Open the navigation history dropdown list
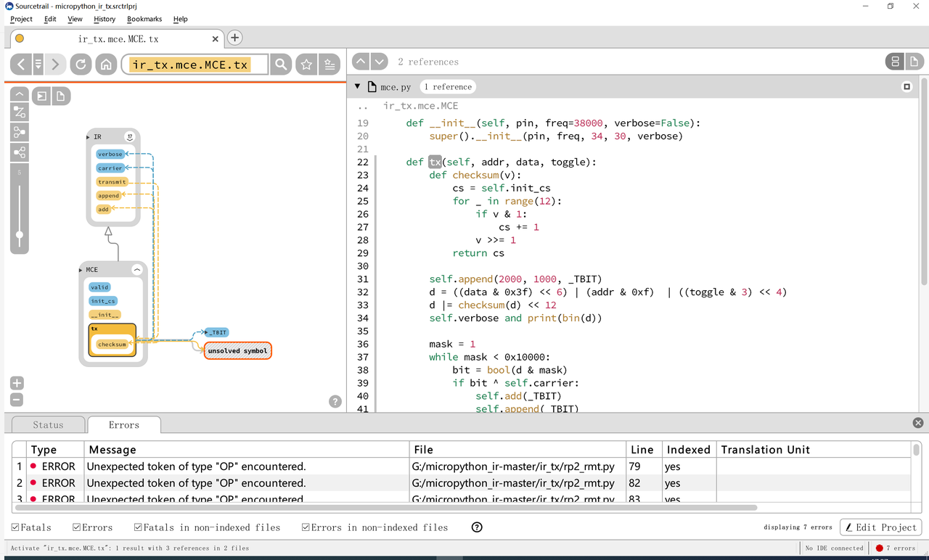The image size is (929, 560). 38,65
